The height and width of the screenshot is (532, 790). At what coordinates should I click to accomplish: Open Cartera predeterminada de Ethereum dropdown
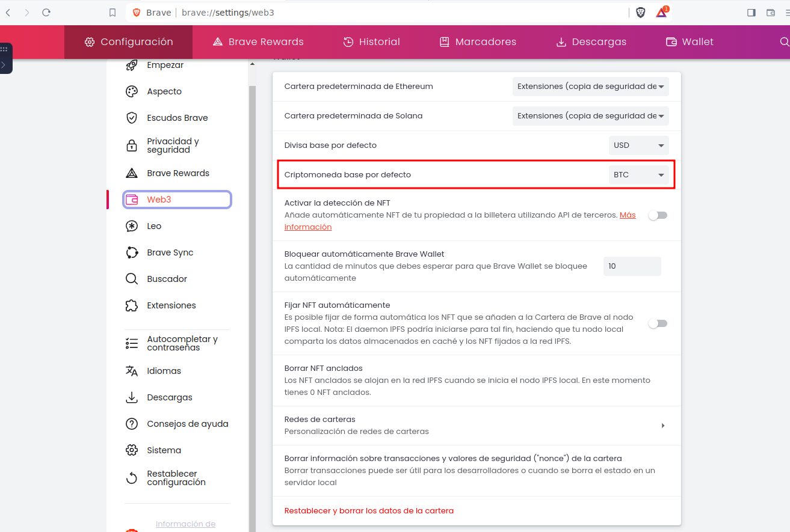[591, 87]
